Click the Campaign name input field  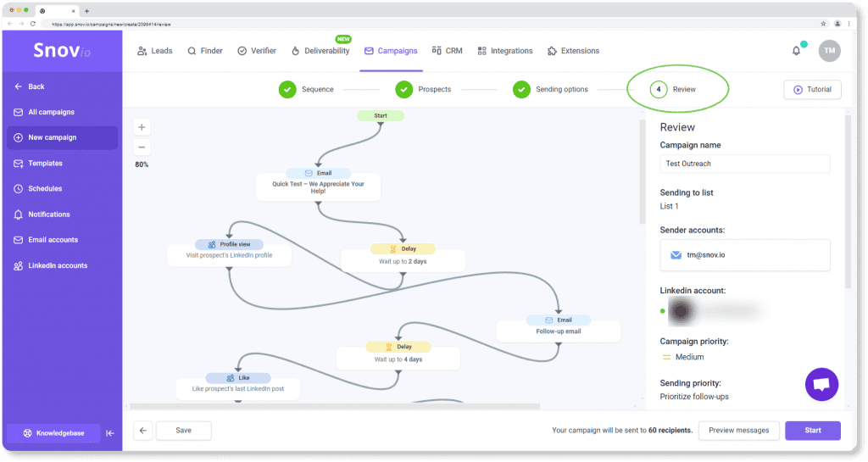tap(744, 164)
